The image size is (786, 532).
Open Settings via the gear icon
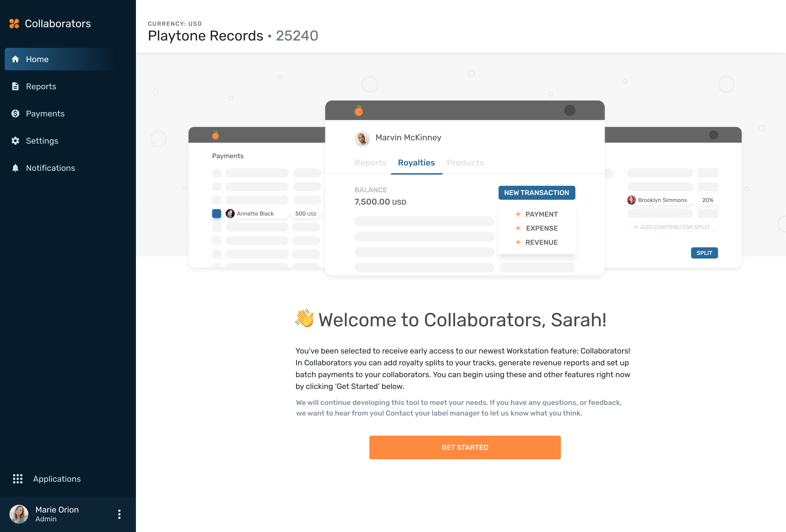[16, 141]
